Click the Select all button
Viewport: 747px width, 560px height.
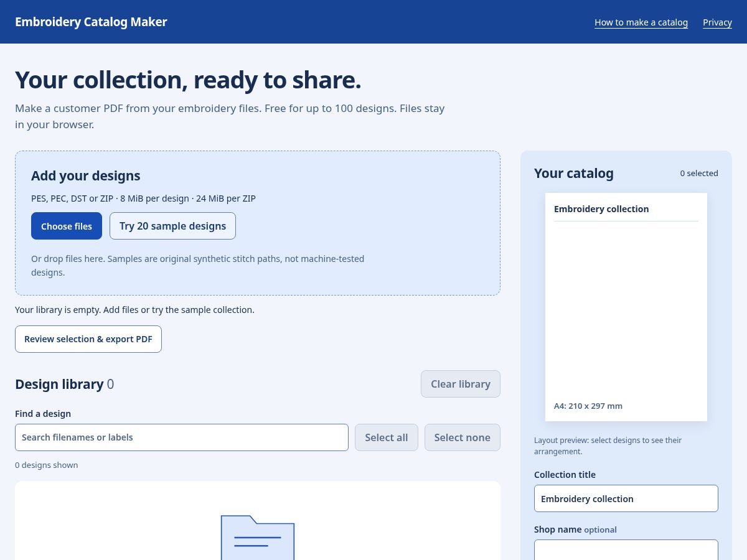point(387,437)
